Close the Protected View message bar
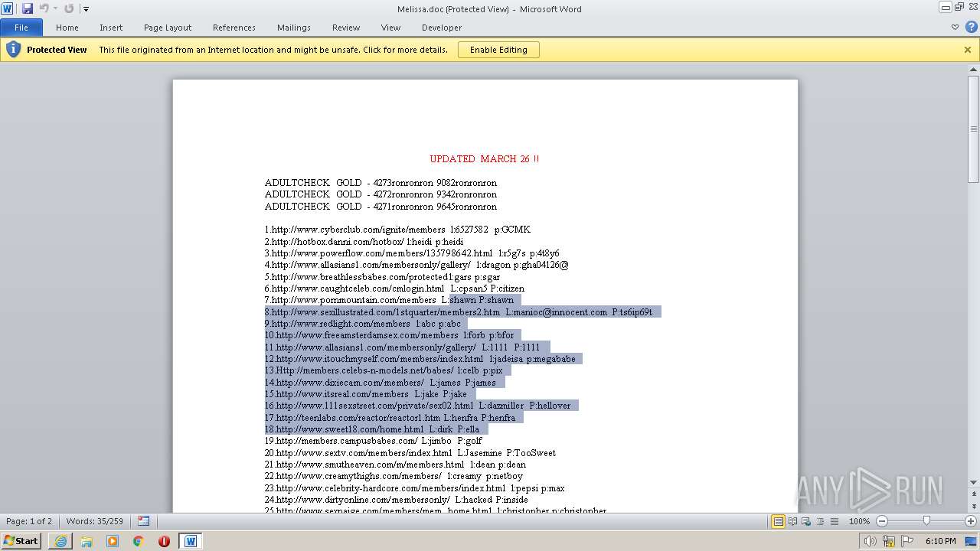This screenshot has height=551, width=980. (968, 50)
